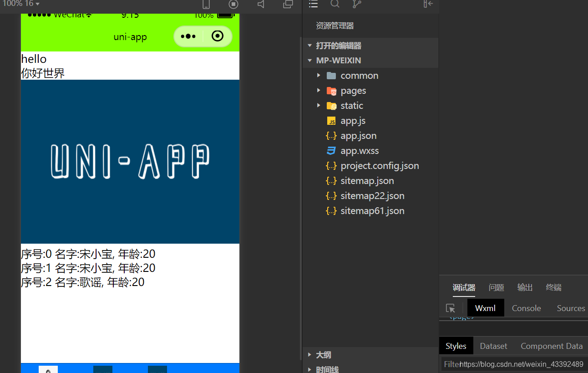Expand the 大纲 outline section
Viewport: 588px width, 373px height.
coord(370,355)
